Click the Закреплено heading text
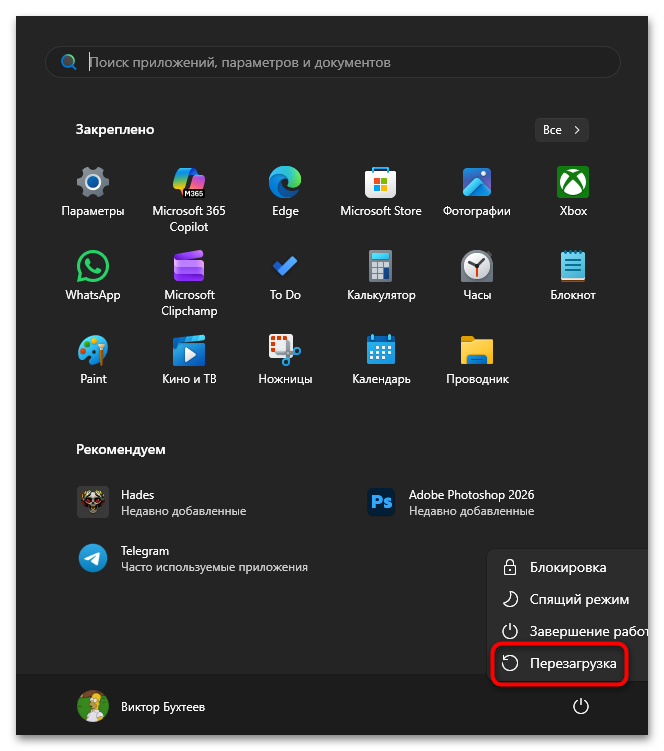The image size is (664, 751). tap(115, 130)
